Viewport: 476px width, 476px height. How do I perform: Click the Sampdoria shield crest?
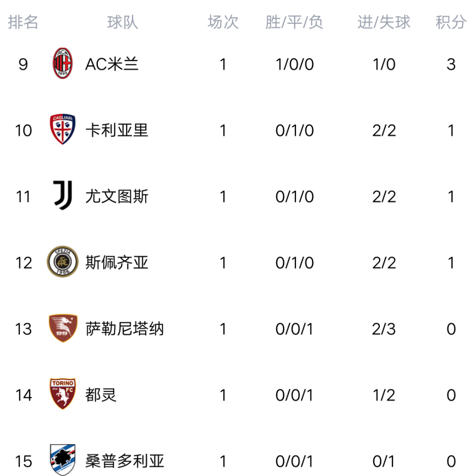(62, 460)
